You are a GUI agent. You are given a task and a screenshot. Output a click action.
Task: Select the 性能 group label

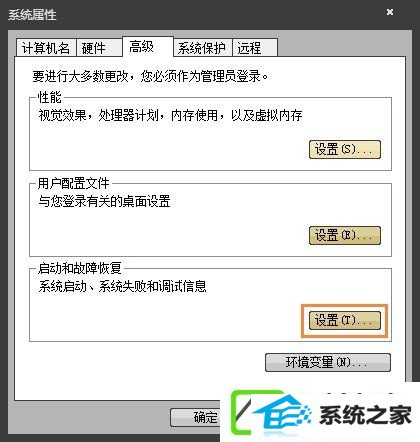pos(50,97)
